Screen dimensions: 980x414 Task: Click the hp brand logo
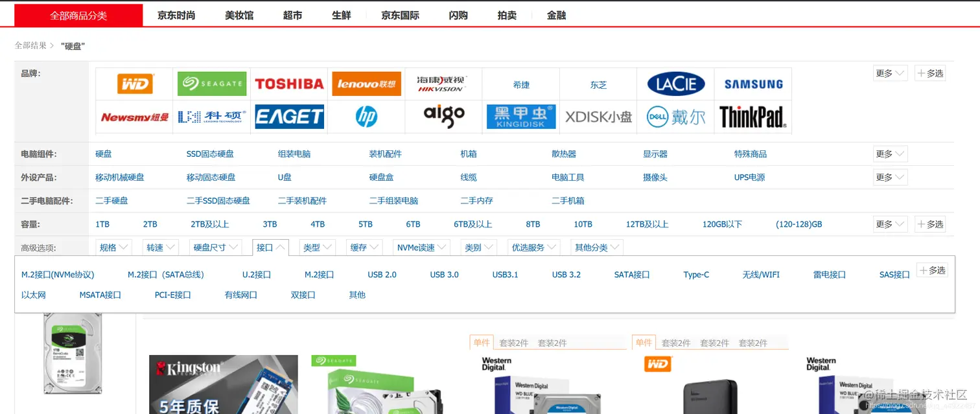(x=366, y=117)
